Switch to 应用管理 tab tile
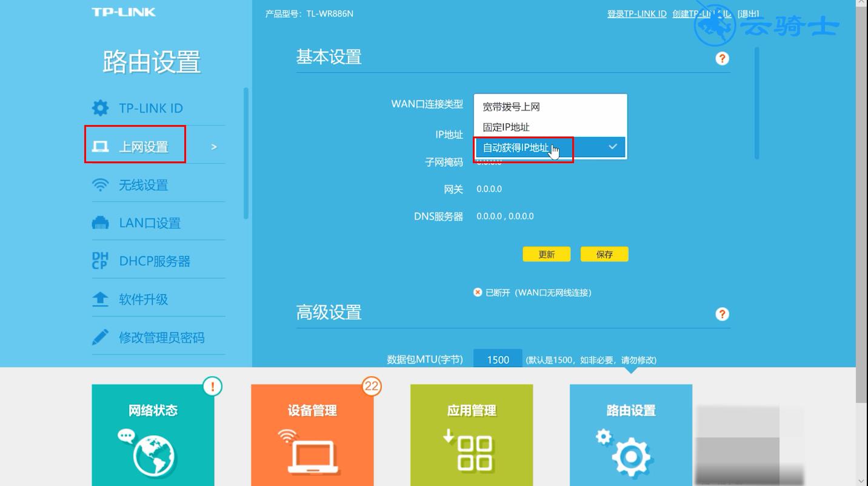 pos(472,434)
